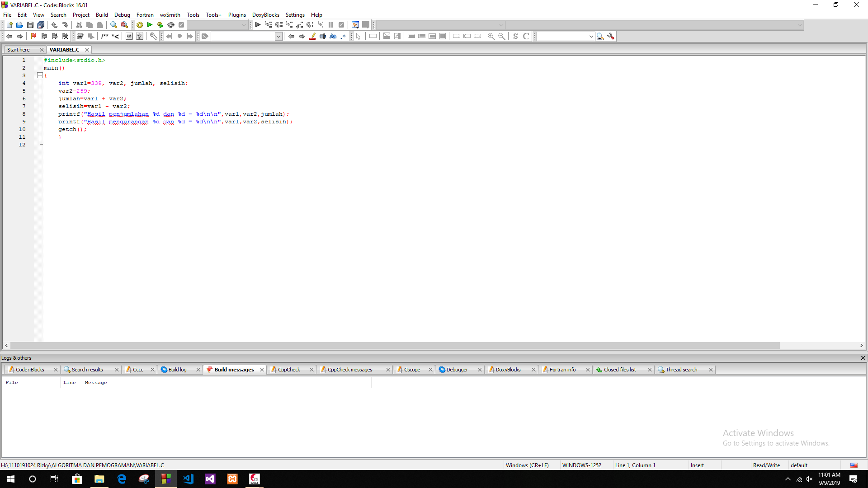Click the Thread search find icon
Screen dimensions: 868x488
[x=600, y=36]
